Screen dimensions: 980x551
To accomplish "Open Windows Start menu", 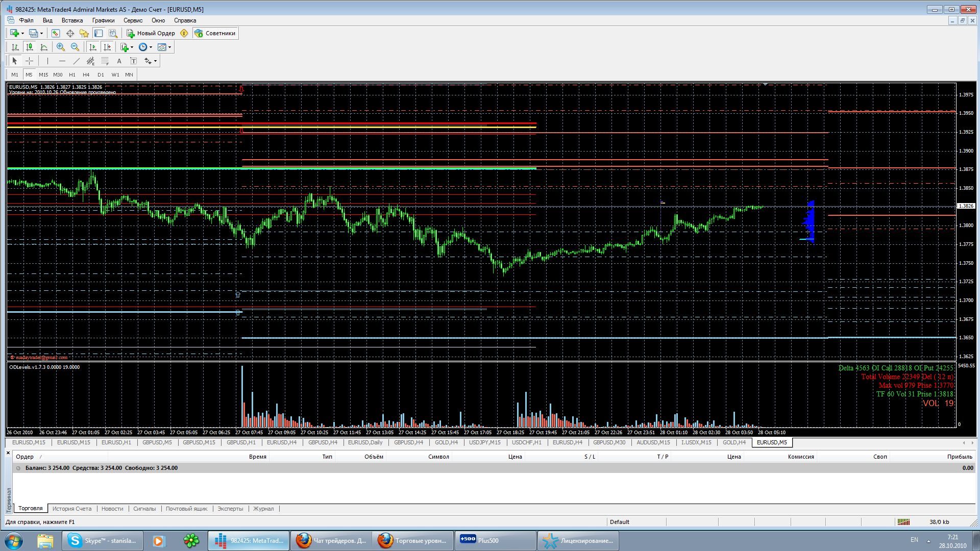I will tap(14, 541).
